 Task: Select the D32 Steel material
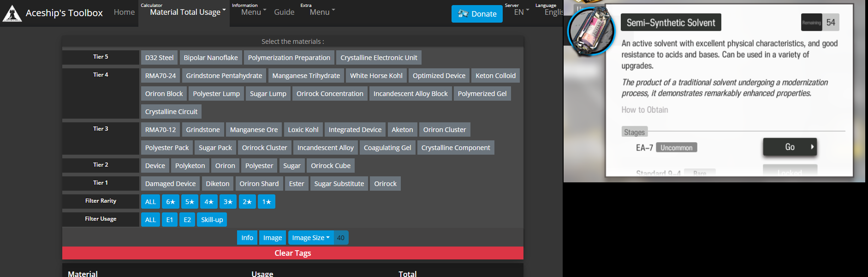tap(160, 58)
